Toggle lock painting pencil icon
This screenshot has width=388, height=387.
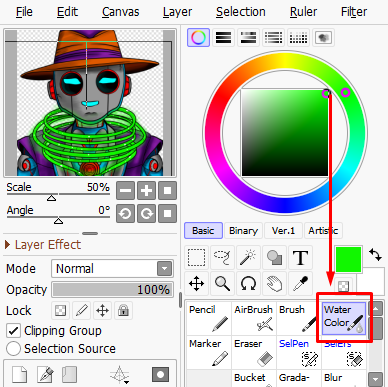pyautogui.click(x=82, y=311)
